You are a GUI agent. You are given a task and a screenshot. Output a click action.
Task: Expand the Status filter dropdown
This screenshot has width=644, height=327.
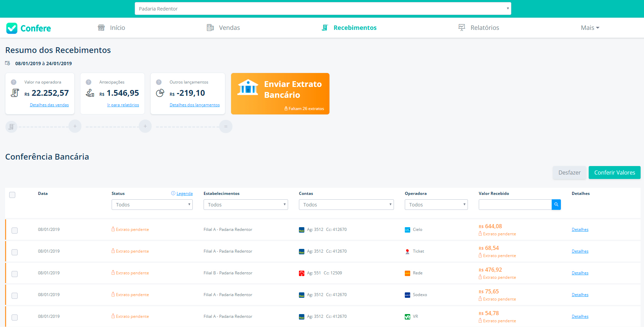(152, 205)
